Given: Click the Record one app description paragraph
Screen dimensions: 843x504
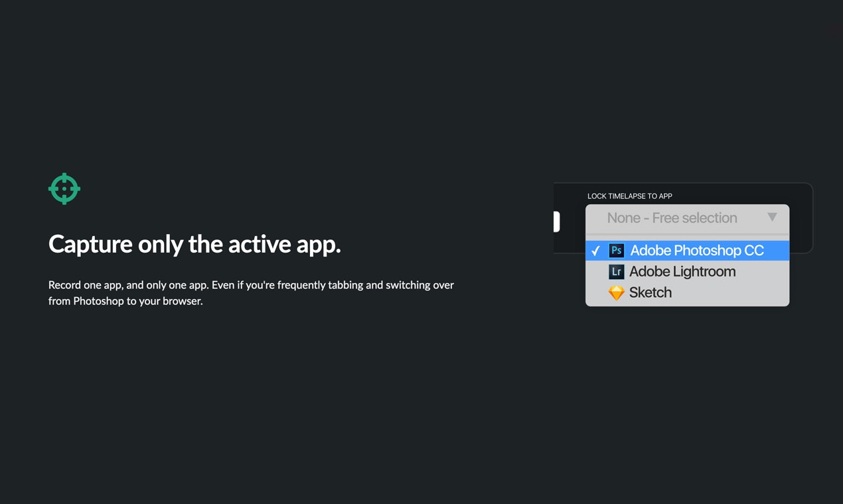Looking at the screenshot, I should click(x=251, y=293).
